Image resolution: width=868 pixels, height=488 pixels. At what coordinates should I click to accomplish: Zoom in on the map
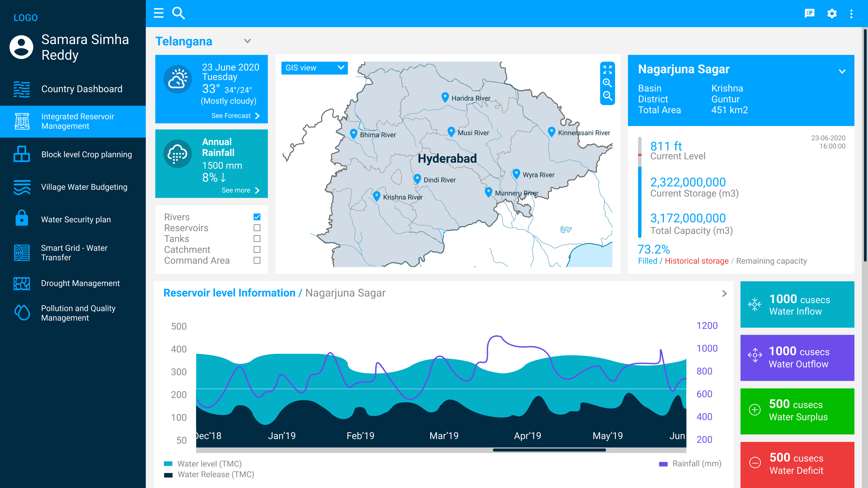coord(607,83)
